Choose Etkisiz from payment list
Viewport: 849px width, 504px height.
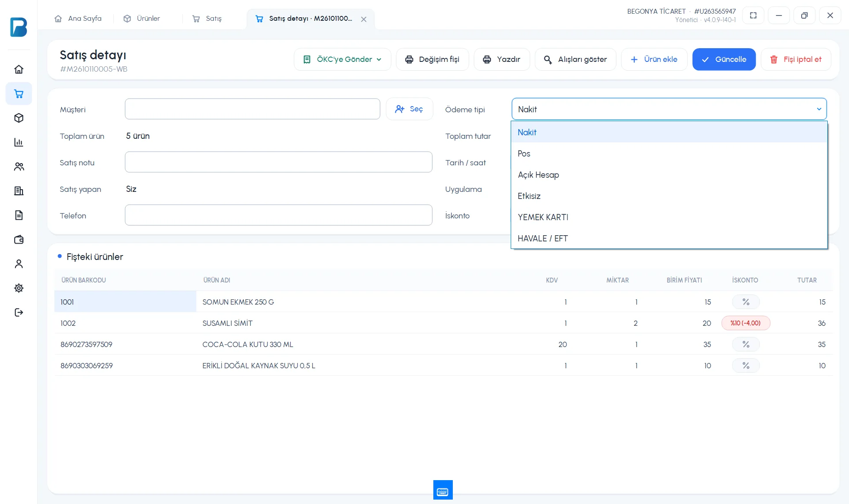pyautogui.click(x=669, y=196)
